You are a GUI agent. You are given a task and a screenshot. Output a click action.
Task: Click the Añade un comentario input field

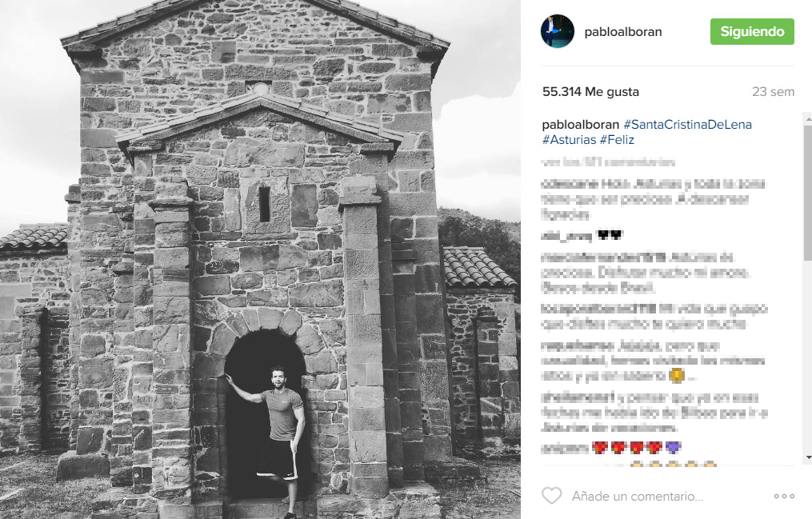tap(637, 496)
